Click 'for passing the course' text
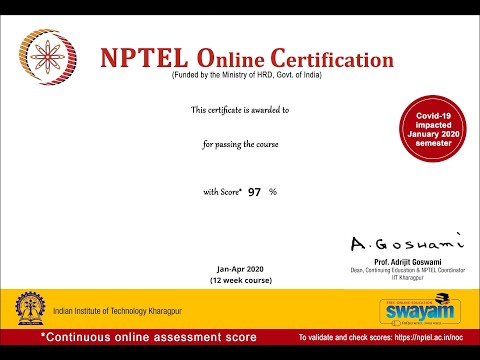The height and width of the screenshot is (360, 480). coord(240,144)
